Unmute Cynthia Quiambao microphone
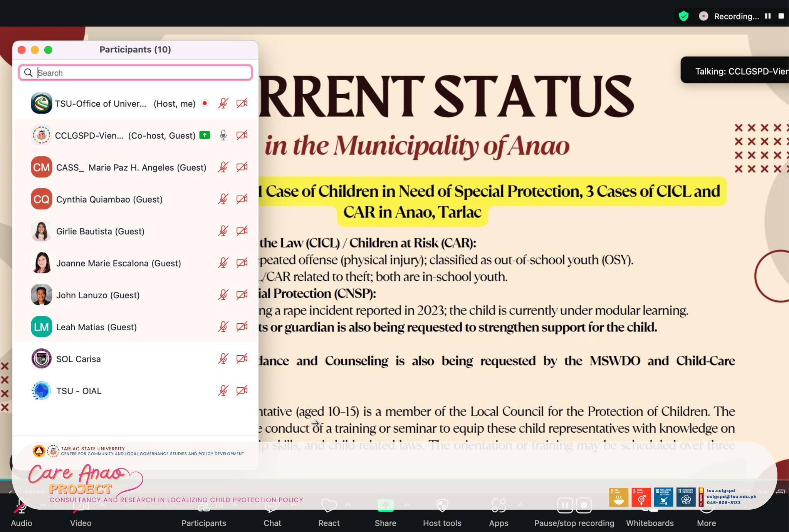 (x=223, y=199)
